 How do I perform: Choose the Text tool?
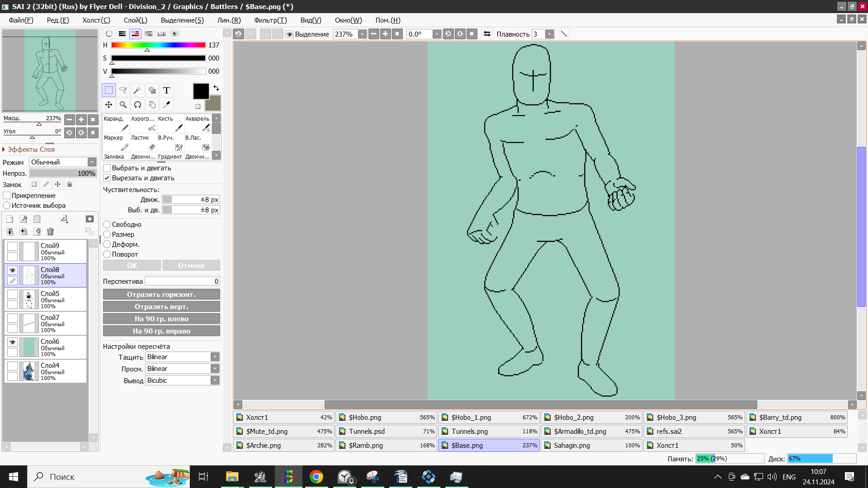[x=166, y=90]
